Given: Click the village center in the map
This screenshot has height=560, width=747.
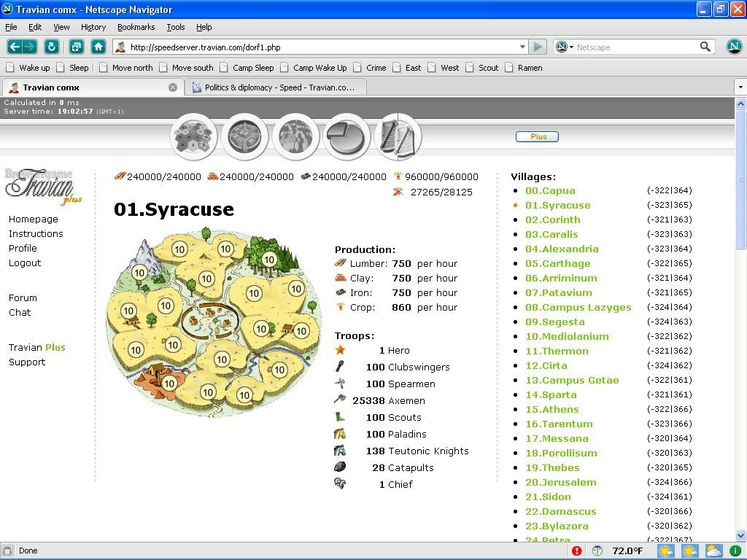Looking at the screenshot, I should [209, 320].
